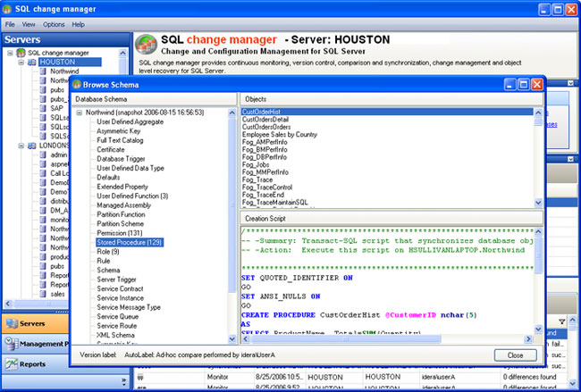This screenshot has height=392, width=581.
Task: Click the Creation Script panel header
Action: [392, 219]
